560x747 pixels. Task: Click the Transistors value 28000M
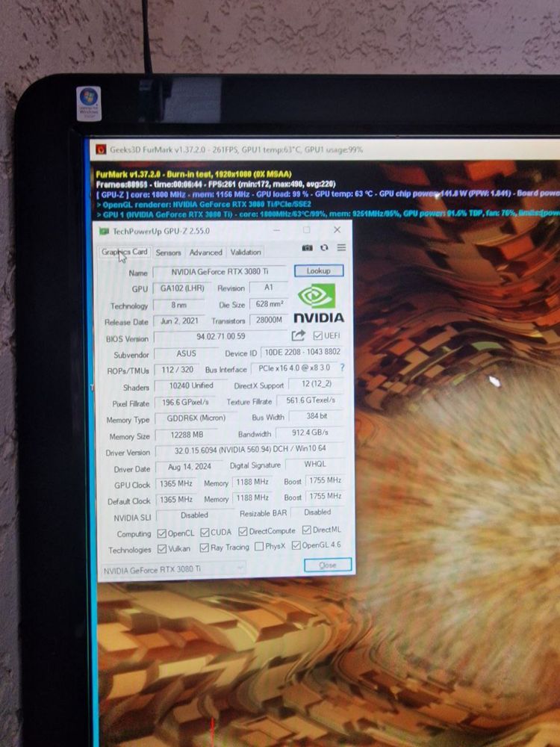point(269,320)
